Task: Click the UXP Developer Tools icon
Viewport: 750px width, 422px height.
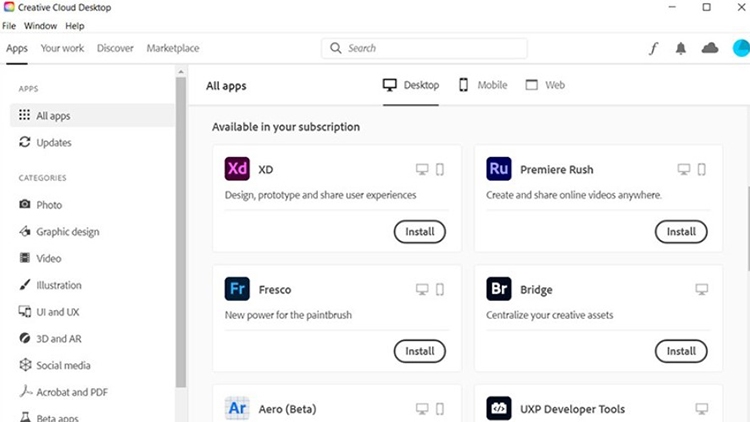Action: click(498, 408)
